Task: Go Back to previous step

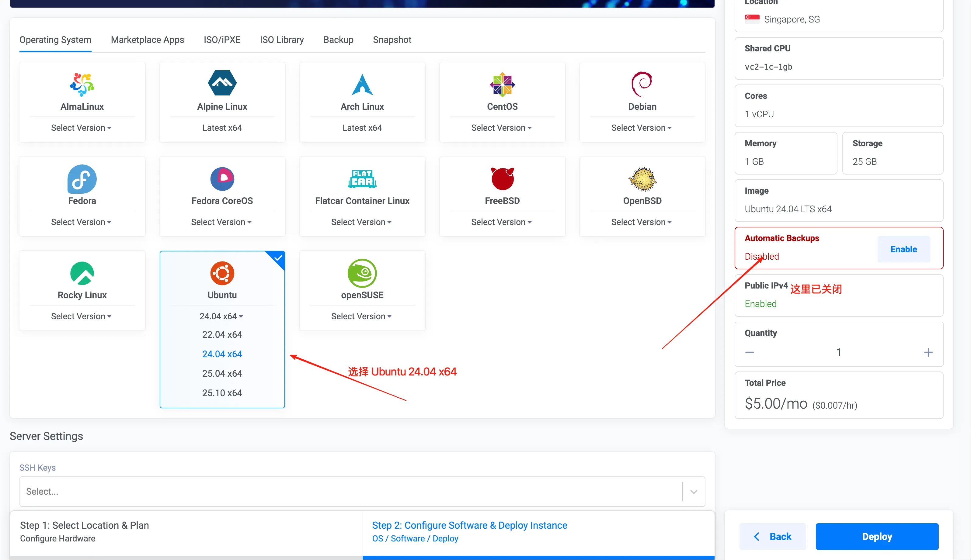Action: pyautogui.click(x=772, y=537)
